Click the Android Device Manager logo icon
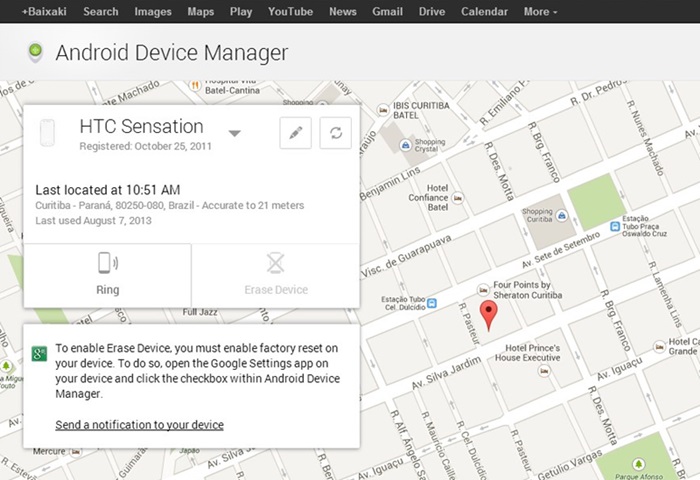Image resolution: width=700 pixels, height=480 pixels. (36, 52)
